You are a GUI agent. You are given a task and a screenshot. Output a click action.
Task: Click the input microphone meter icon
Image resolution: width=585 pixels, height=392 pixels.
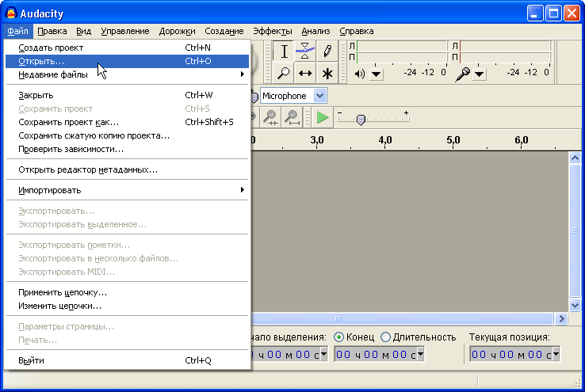click(463, 74)
